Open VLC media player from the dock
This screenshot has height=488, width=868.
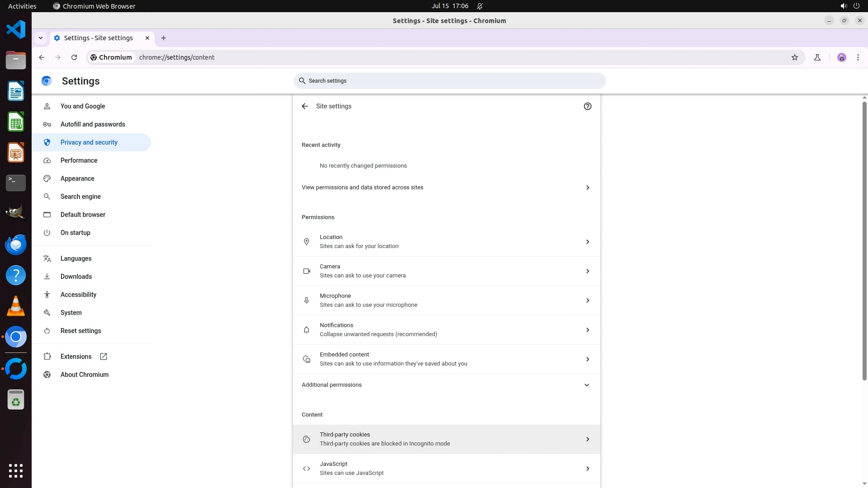[16, 306]
